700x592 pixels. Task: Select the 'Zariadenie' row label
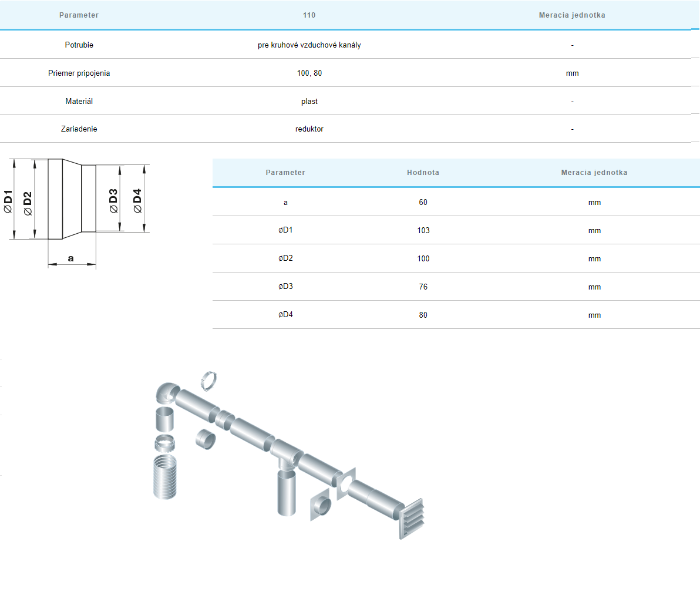[79, 129]
